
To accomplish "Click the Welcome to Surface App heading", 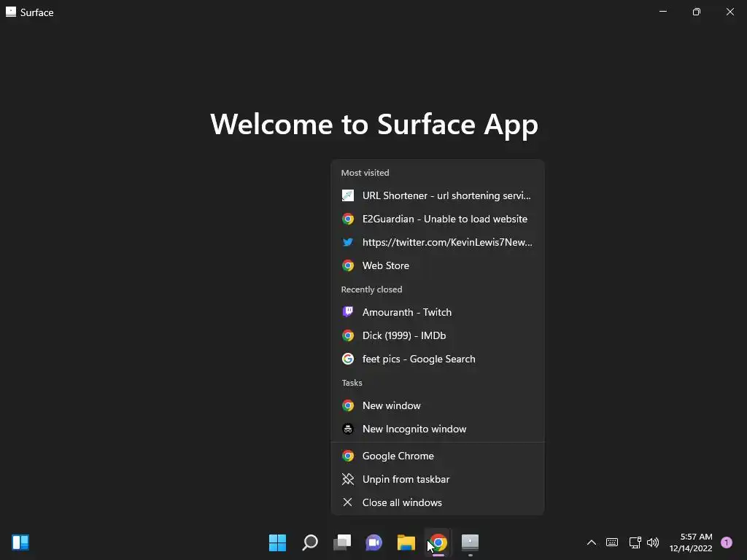I will point(374,124).
